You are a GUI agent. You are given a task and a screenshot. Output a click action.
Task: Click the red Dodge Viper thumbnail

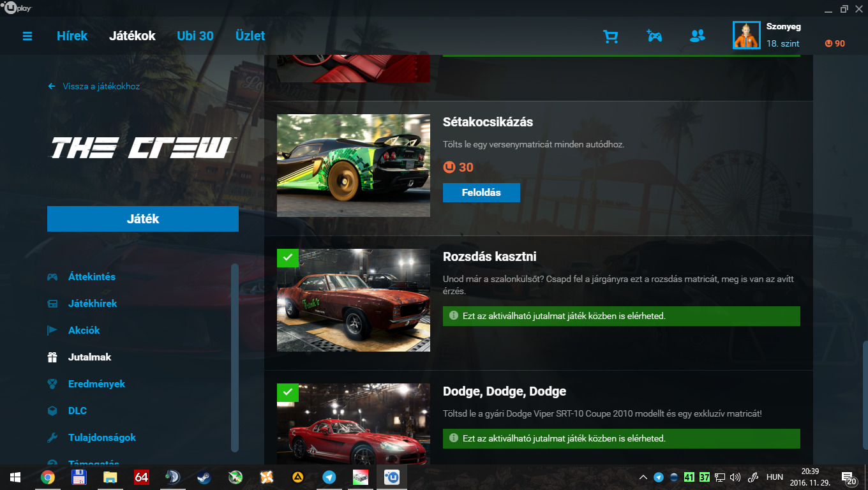(354, 424)
